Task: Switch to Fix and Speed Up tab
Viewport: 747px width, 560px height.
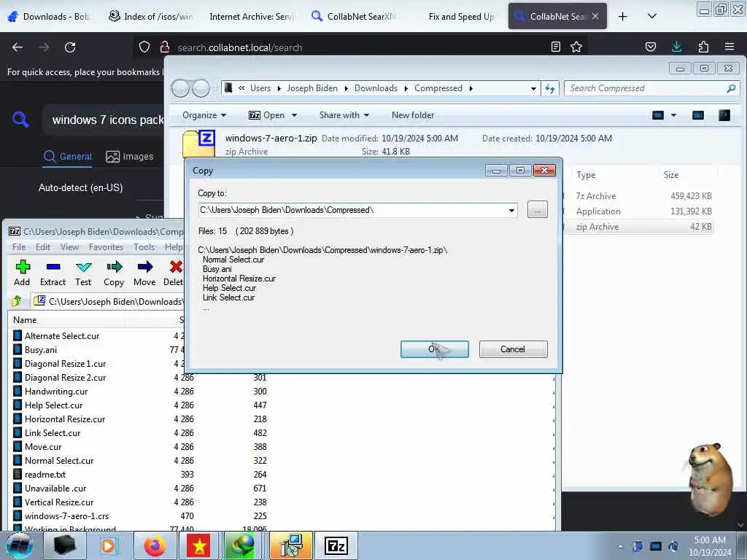Action: tap(461, 17)
